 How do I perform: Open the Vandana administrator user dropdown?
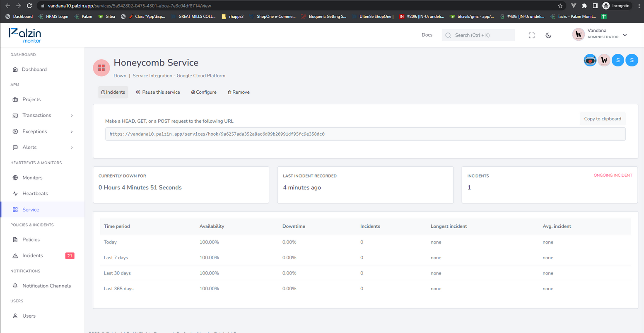600,35
